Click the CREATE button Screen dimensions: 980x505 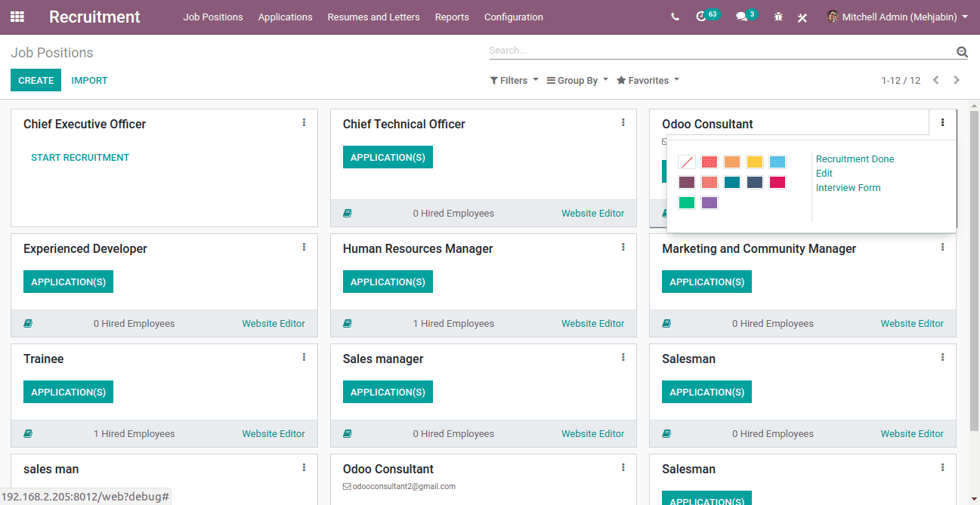(36, 80)
